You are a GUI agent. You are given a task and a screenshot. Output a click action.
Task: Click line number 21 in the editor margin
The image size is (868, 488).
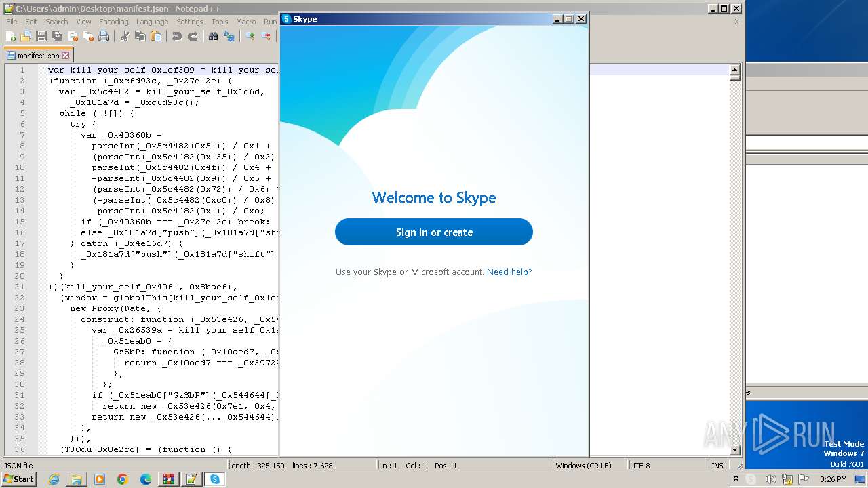click(x=20, y=287)
